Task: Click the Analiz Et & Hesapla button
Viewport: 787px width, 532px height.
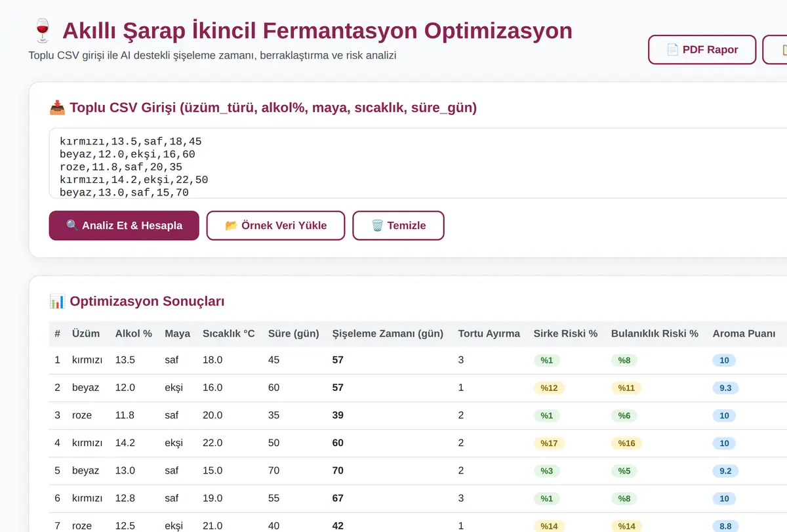Action: (124, 226)
